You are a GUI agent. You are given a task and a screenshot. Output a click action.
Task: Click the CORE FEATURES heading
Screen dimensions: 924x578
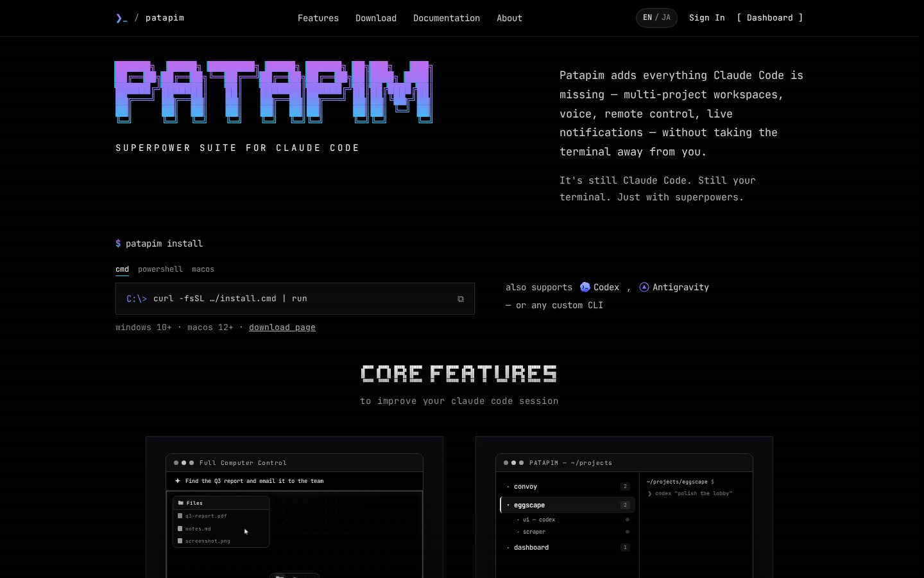(x=459, y=374)
